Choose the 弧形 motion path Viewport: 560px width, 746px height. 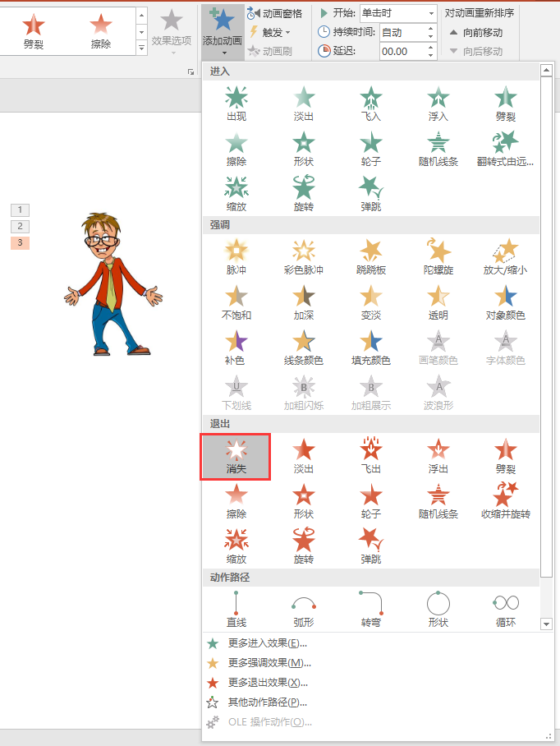(x=304, y=610)
